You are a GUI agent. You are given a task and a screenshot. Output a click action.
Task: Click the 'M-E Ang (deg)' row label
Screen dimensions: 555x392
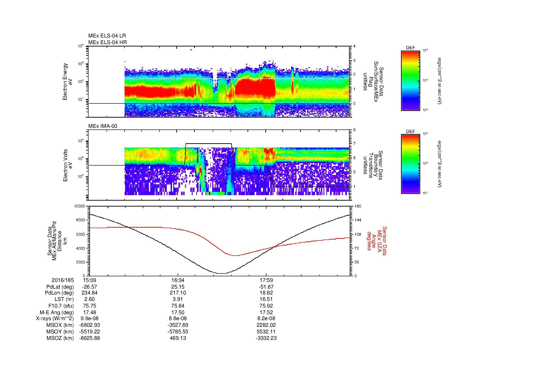pos(57,312)
